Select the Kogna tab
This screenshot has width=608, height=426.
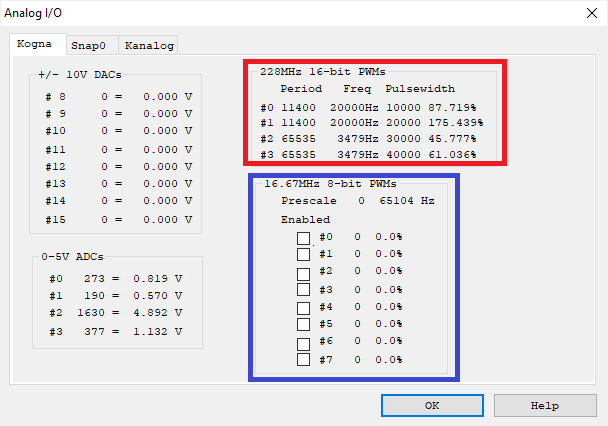click(37, 45)
